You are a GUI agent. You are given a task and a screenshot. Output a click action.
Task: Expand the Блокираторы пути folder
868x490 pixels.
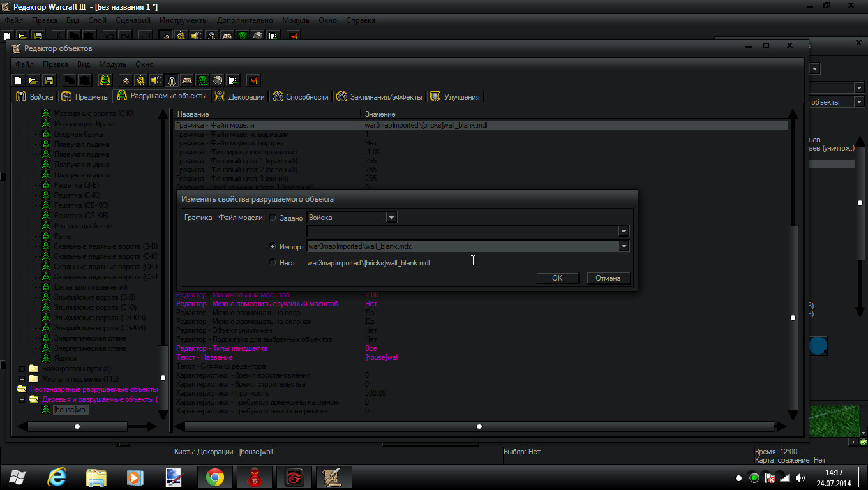tap(22, 369)
